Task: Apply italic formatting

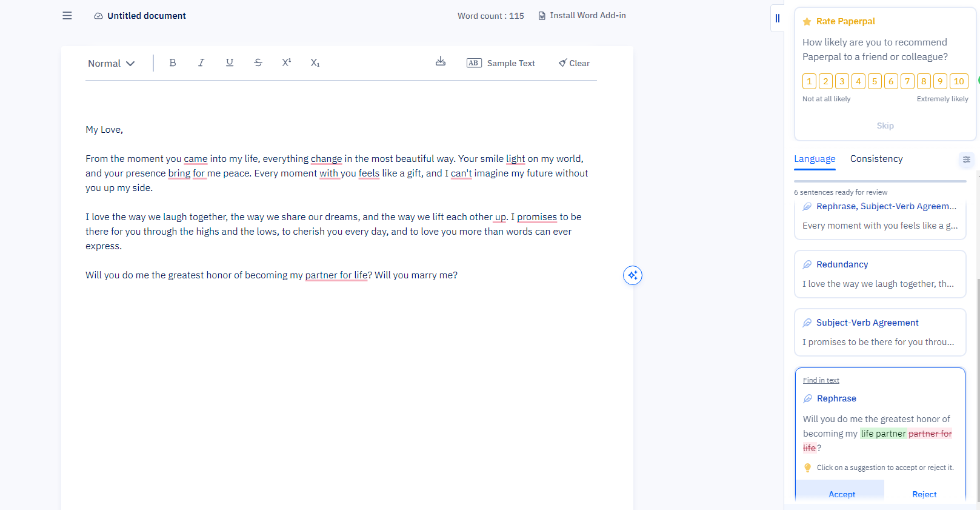Action: pyautogui.click(x=201, y=63)
